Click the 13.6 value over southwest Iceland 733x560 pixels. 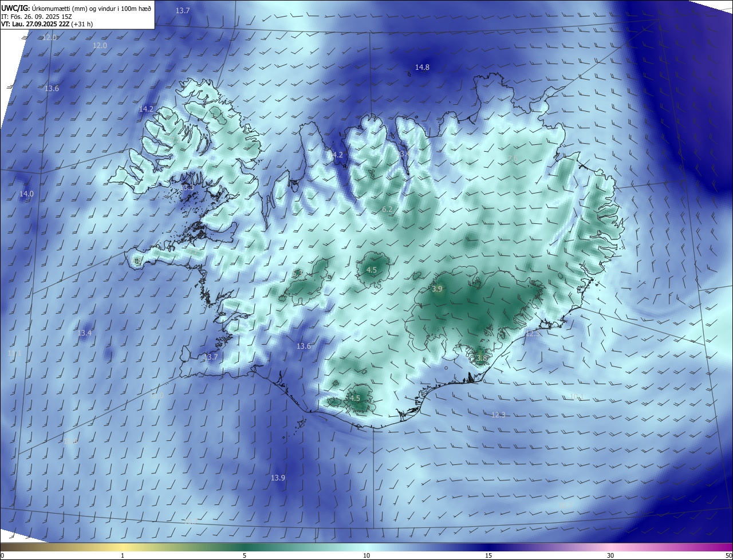(304, 346)
